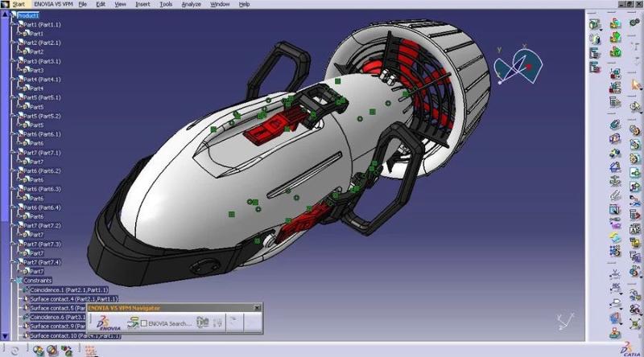Click the Fix Component anchor icon
Image resolution: width=644 pixels, height=357 pixels.
615,181
